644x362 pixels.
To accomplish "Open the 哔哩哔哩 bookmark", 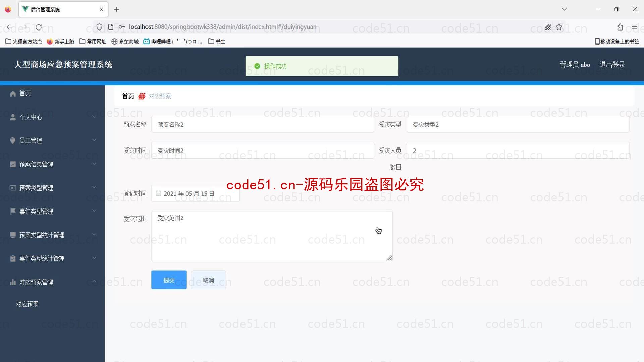I will click(x=173, y=41).
